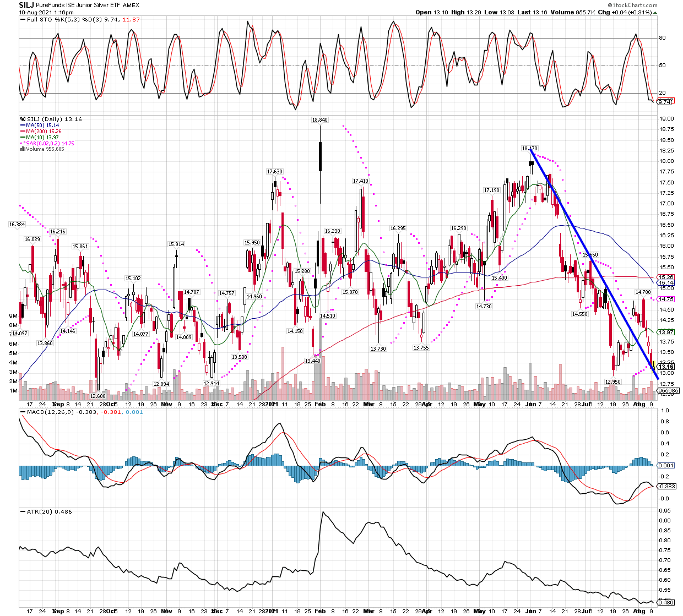The image size is (683, 616).
Task: Click the candlestick icon beside SILJ (Daily)
Action: 23,119
